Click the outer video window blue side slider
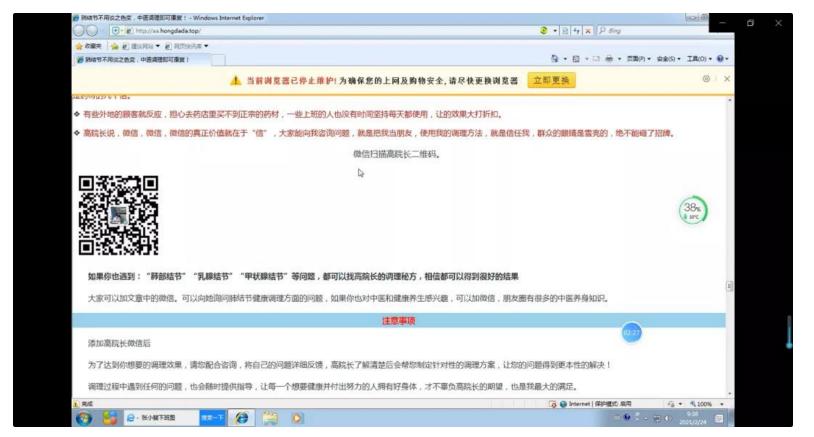The width and height of the screenshot is (814, 437). coord(789,332)
